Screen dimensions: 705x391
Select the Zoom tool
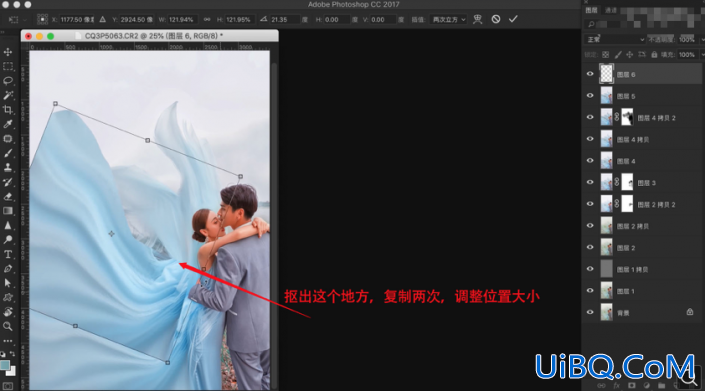(x=8, y=326)
